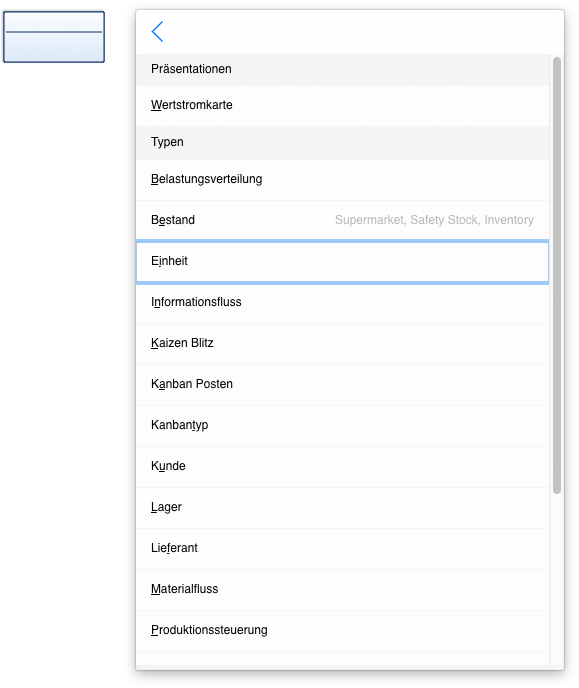Select Informationsfluss in the type list
Screen dimensions: 579x688
pos(342,302)
